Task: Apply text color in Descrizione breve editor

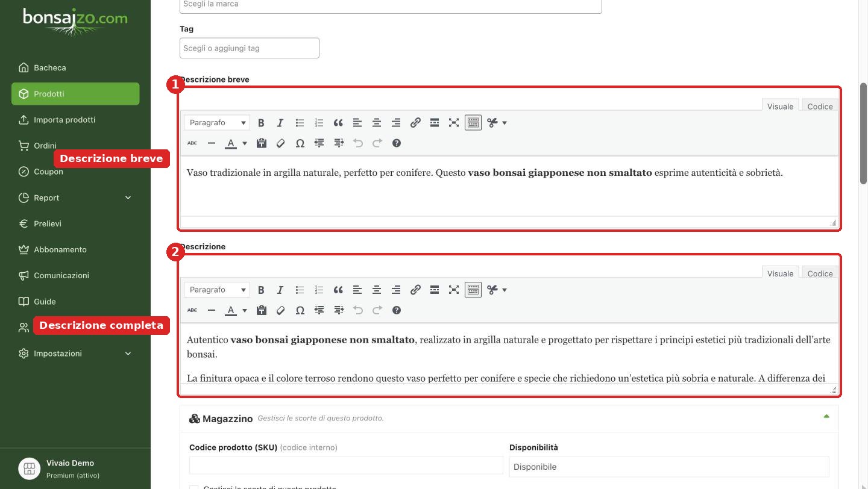Action: (x=231, y=143)
